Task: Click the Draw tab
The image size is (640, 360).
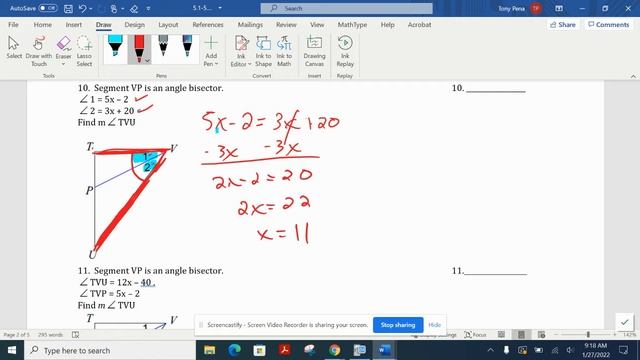Action: (x=104, y=24)
